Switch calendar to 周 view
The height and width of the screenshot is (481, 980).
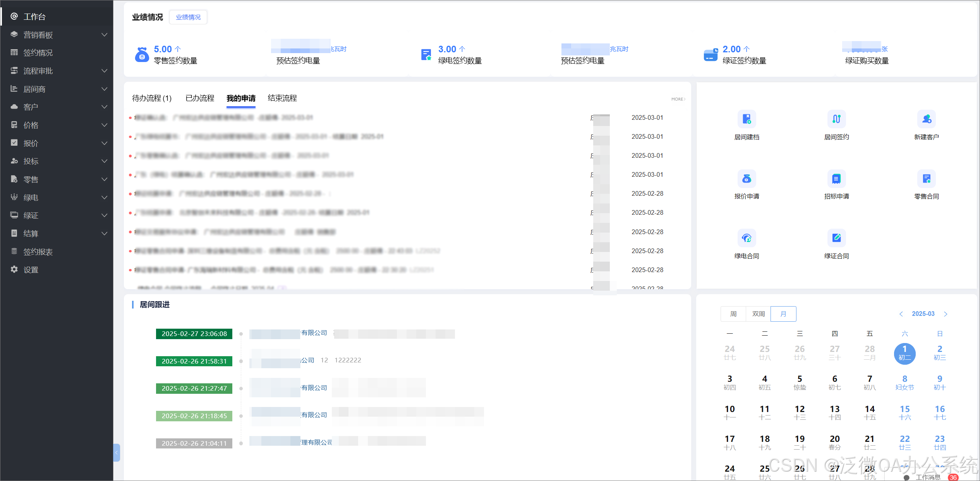[733, 314]
